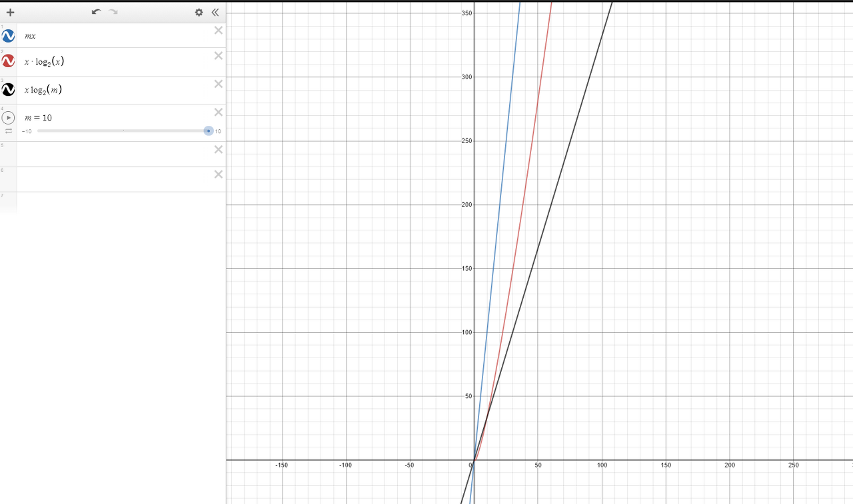Change the slider animation loop mode
Viewport: 853px width, 504px height.
pyautogui.click(x=9, y=131)
